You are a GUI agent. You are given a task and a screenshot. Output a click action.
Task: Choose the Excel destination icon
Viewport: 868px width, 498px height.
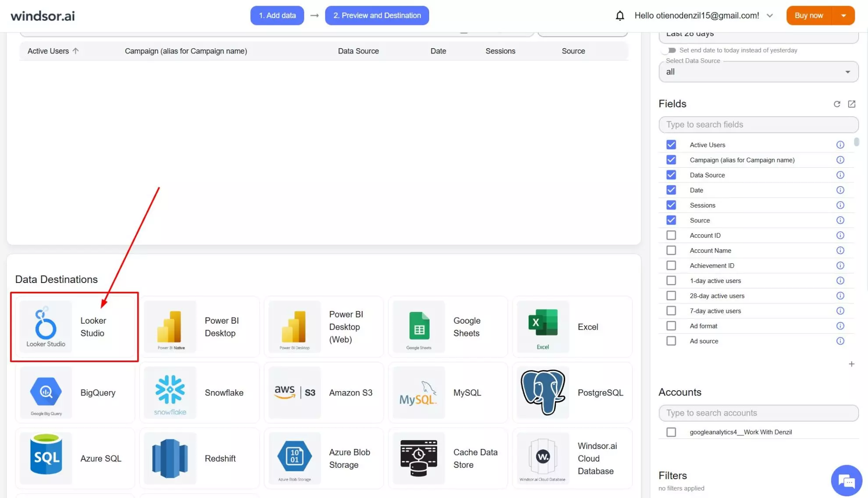[543, 327]
